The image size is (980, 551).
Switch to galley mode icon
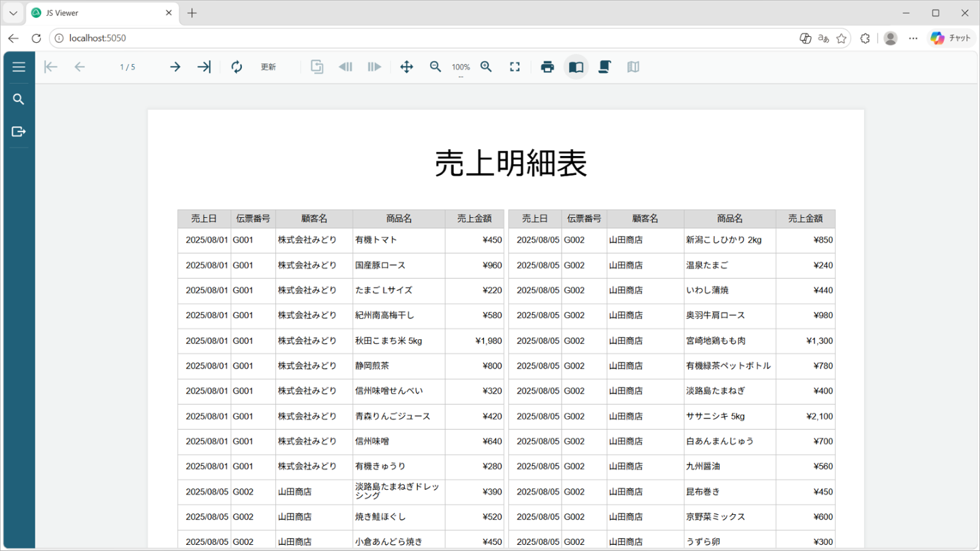click(633, 67)
